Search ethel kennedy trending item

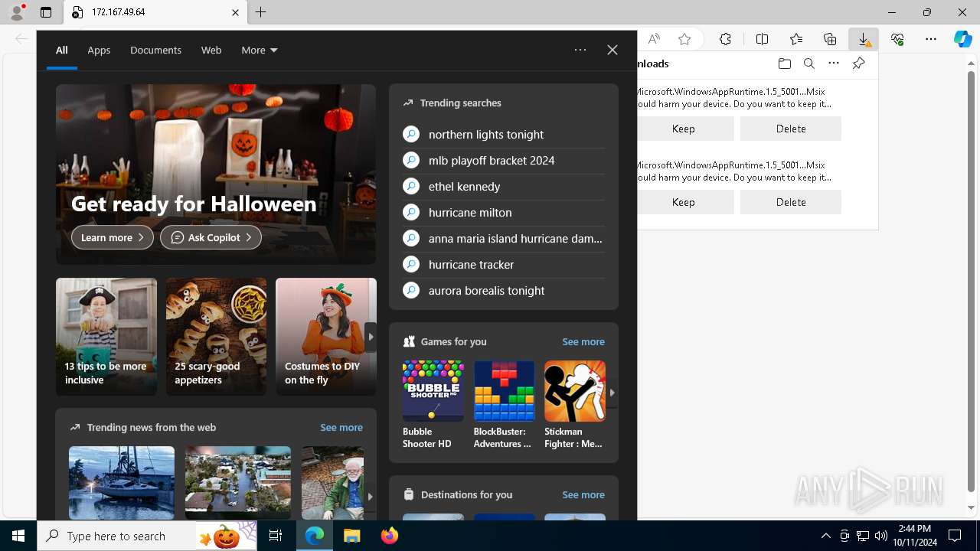(504, 186)
